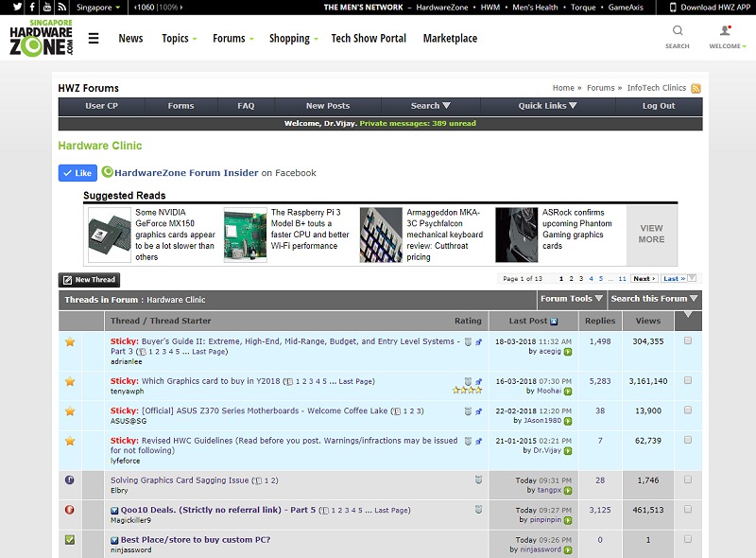Image resolution: width=756 pixels, height=558 pixels.
Task: Click the Download HWZ APP phone icon
Action: tap(673, 8)
